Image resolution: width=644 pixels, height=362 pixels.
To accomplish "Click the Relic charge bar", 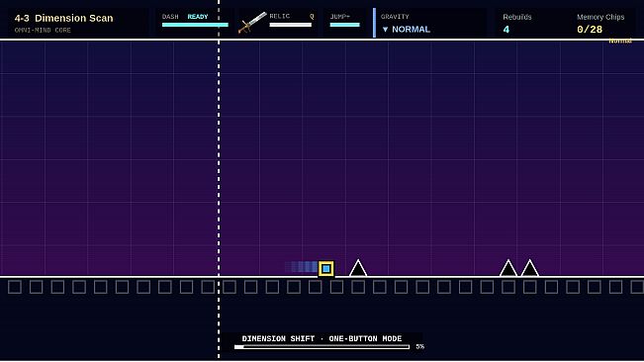I will pyautogui.click(x=291, y=25).
